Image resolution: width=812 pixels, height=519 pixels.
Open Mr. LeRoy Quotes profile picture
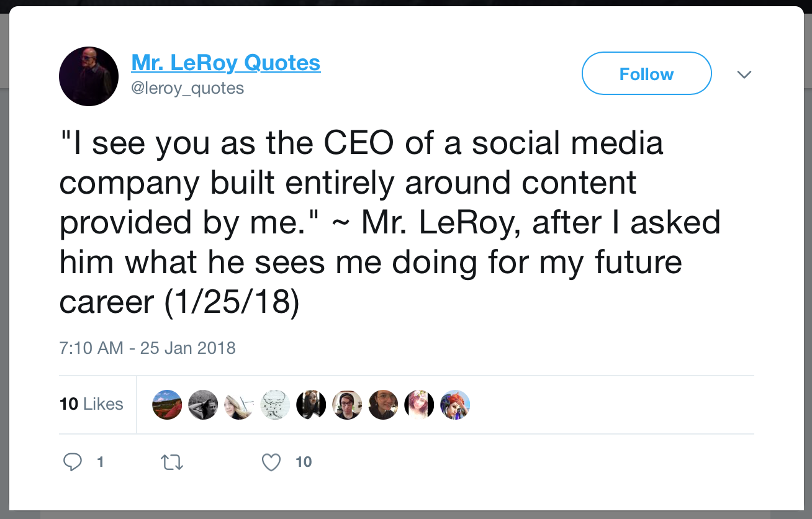(89, 76)
